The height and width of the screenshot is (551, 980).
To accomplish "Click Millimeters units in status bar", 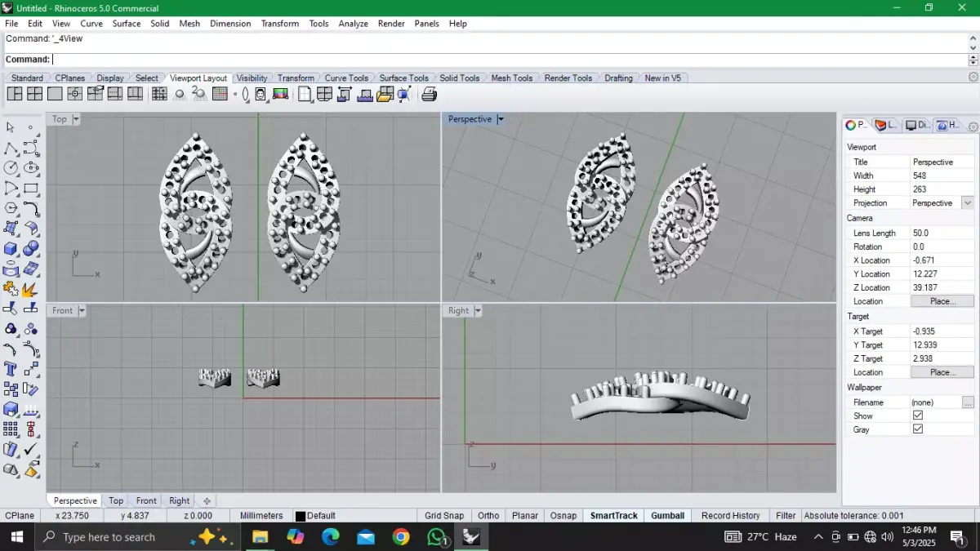I will (x=261, y=516).
